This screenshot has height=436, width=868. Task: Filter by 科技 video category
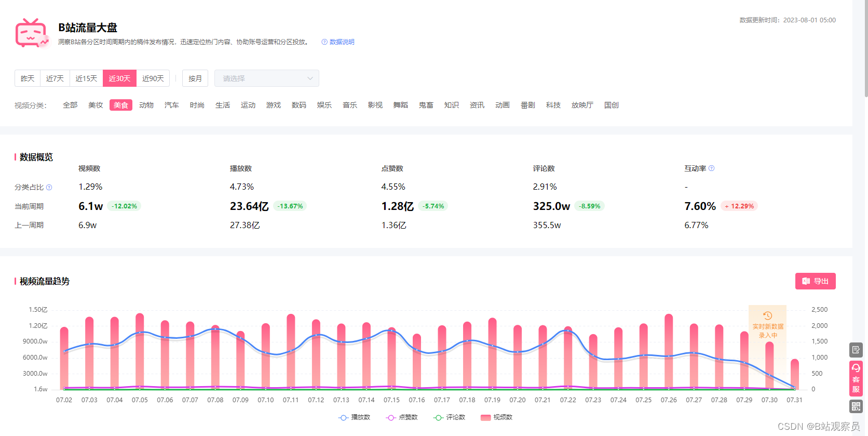coord(553,105)
